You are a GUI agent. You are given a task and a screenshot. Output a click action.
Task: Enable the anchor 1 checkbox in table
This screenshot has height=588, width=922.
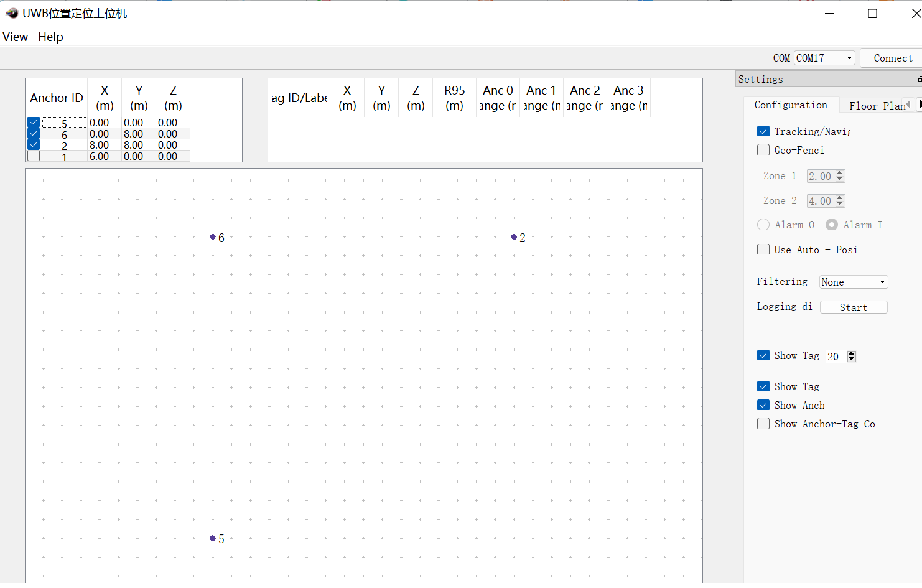click(x=34, y=156)
